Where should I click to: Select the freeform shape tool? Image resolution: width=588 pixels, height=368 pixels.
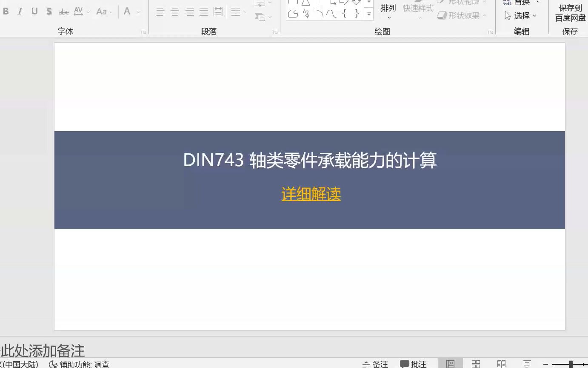[293, 14]
